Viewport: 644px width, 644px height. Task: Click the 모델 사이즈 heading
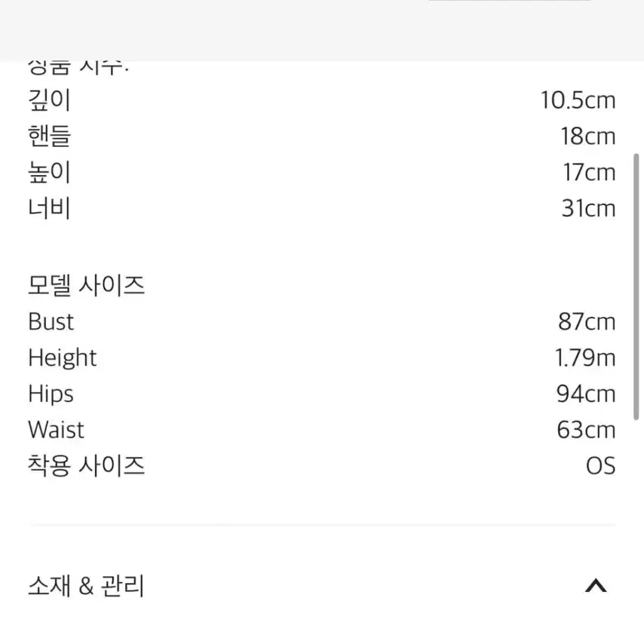click(86, 286)
